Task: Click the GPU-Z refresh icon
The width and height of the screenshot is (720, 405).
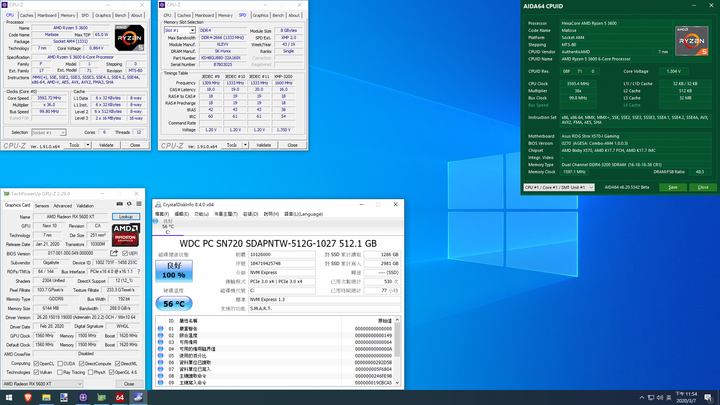Action: tap(129, 204)
